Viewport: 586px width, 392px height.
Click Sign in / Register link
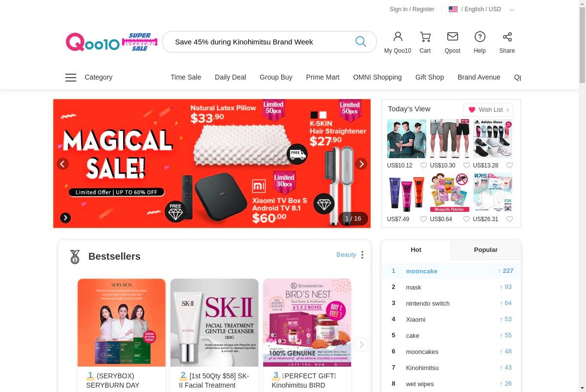tap(412, 9)
